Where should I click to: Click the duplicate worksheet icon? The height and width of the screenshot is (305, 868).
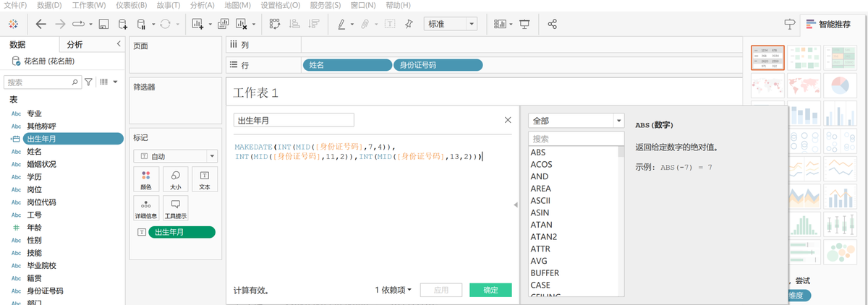[223, 24]
